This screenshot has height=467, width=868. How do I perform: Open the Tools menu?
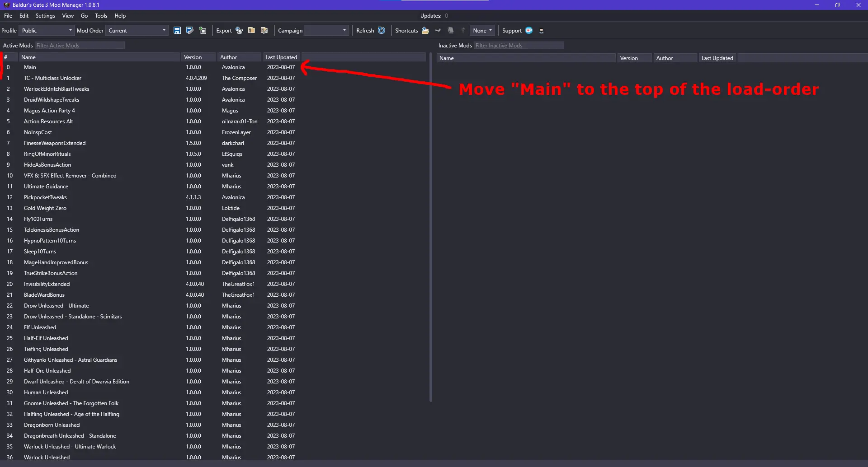(101, 16)
